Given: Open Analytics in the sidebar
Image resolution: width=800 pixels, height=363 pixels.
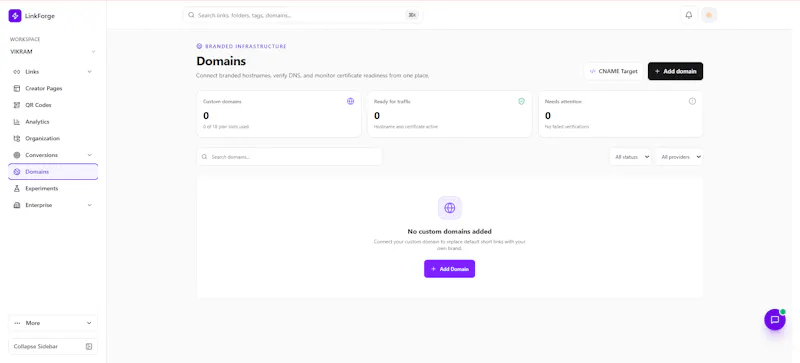Looking at the screenshot, I should point(53,122).
